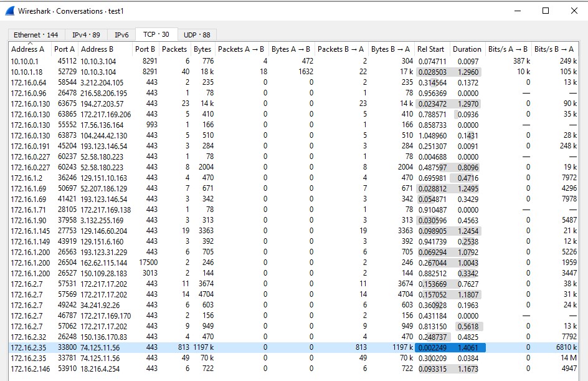Click port A value 33800 in highlighted row
This screenshot has width=588, height=381.
(x=67, y=347)
